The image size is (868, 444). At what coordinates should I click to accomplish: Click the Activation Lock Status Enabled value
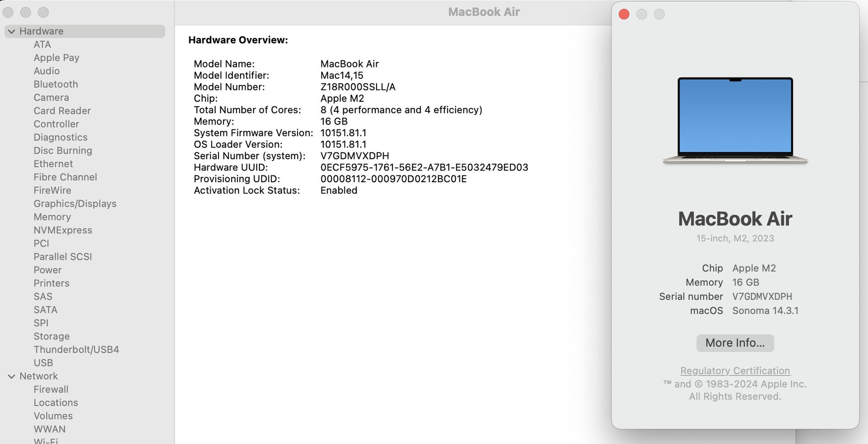339,190
